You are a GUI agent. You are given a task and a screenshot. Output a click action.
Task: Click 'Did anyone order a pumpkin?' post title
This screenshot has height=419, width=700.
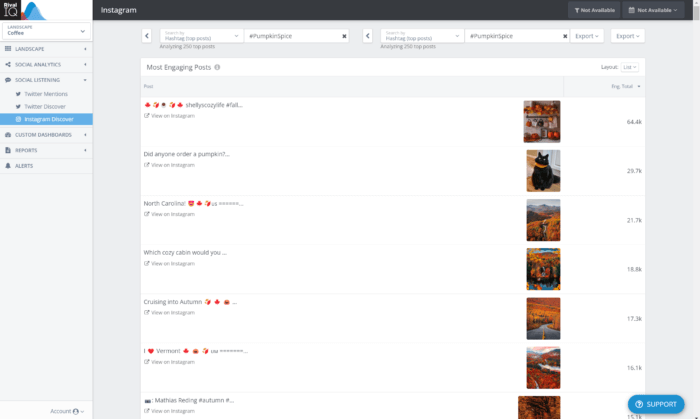[186, 154]
